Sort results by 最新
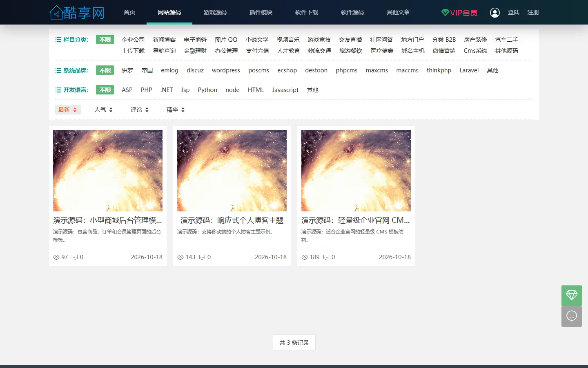The height and width of the screenshot is (368, 588). (68, 110)
